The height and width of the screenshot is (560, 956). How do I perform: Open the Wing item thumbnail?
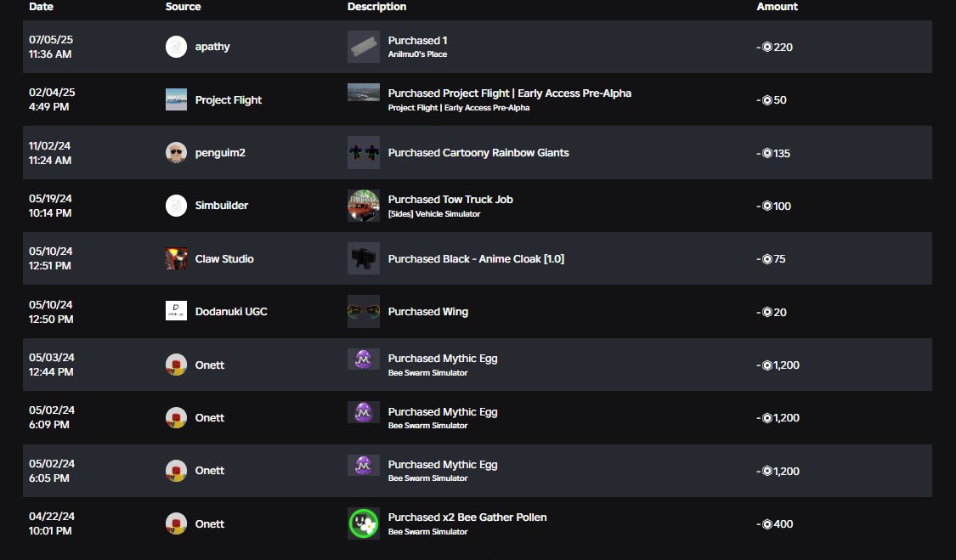pyautogui.click(x=364, y=311)
